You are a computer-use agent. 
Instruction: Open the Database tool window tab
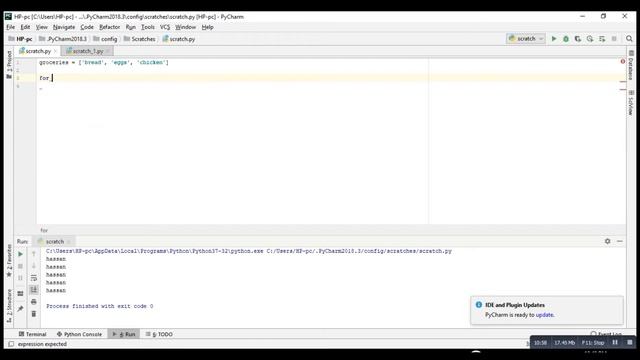pos(631,65)
